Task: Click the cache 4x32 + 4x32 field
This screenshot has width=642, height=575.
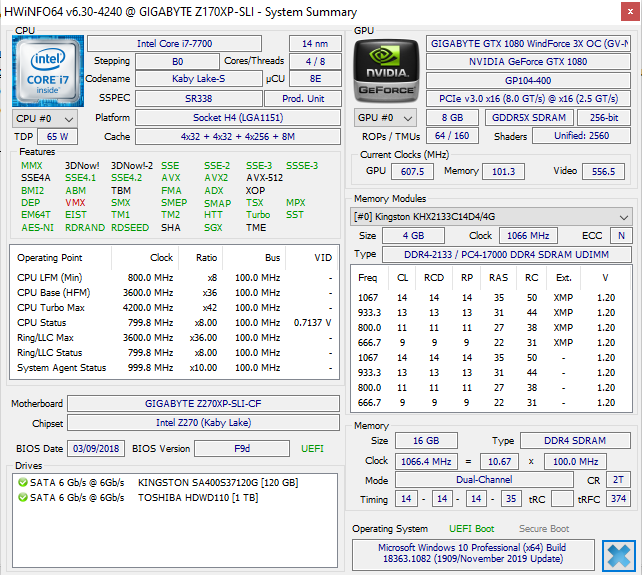Action: pos(238,136)
